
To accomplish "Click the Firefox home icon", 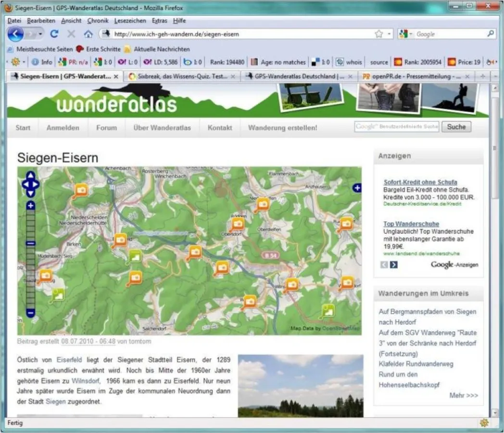I will click(88, 34).
